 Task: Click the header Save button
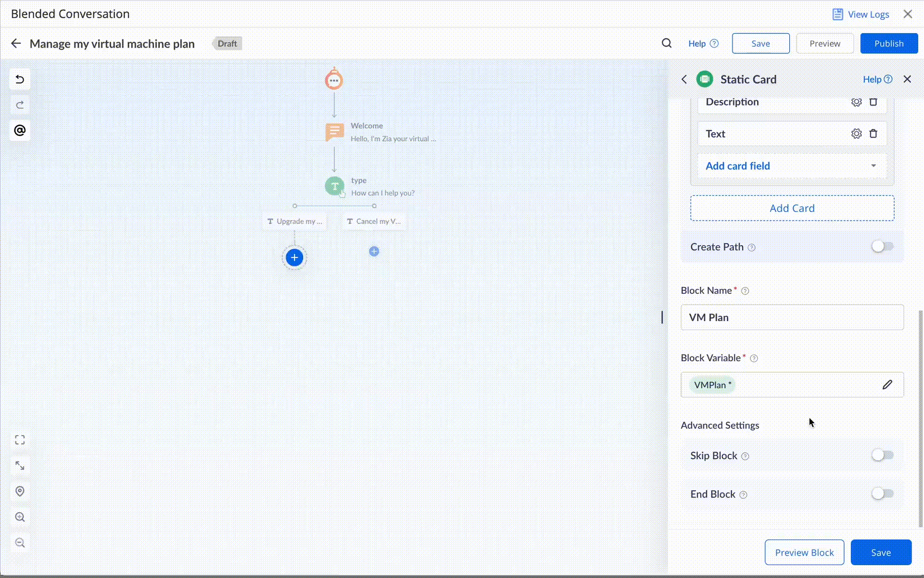(x=760, y=43)
